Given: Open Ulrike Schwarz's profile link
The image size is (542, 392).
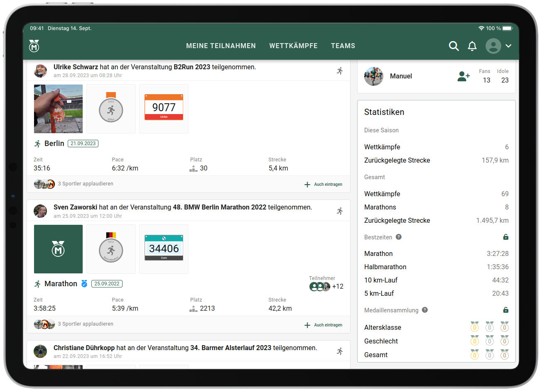Looking at the screenshot, I should pos(76,67).
